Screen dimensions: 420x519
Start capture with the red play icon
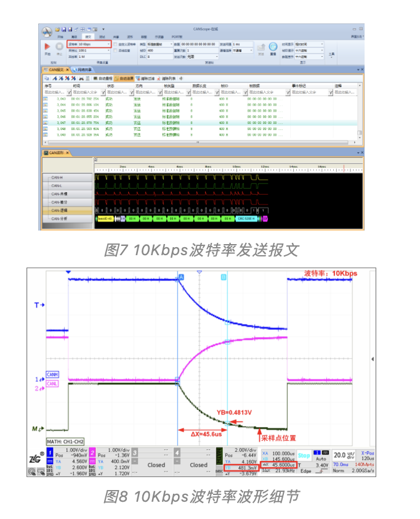[x=47, y=46]
